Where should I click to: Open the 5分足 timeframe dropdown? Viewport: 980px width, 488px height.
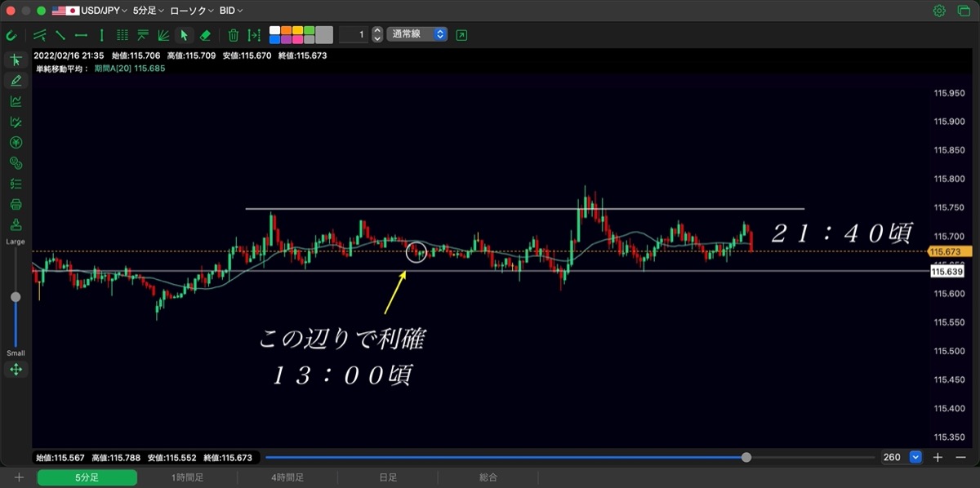[x=148, y=11]
